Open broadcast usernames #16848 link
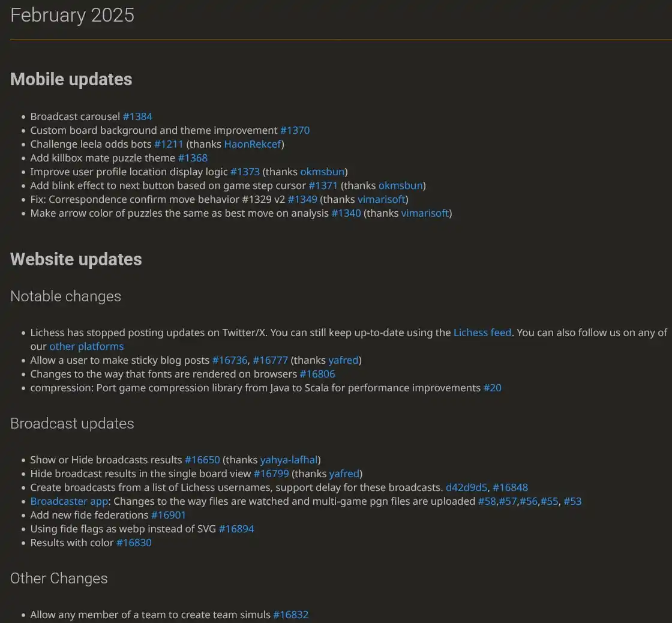672x623 pixels. [511, 487]
